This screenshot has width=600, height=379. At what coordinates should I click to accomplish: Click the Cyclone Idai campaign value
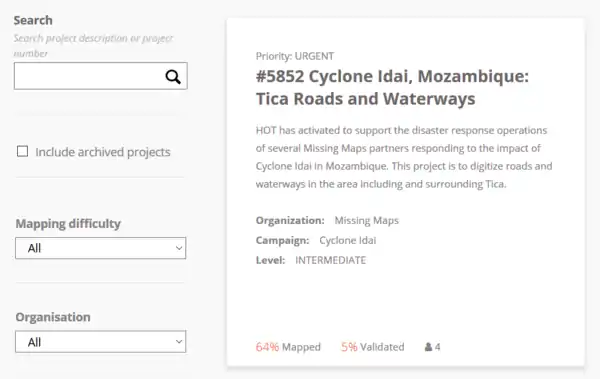(347, 240)
